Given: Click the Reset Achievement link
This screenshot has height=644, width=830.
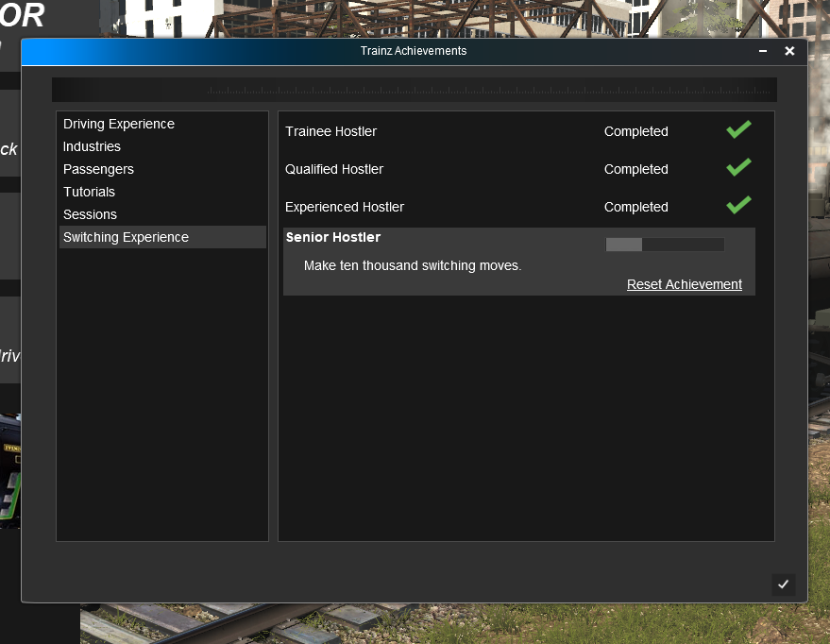Looking at the screenshot, I should (x=684, y=284).
